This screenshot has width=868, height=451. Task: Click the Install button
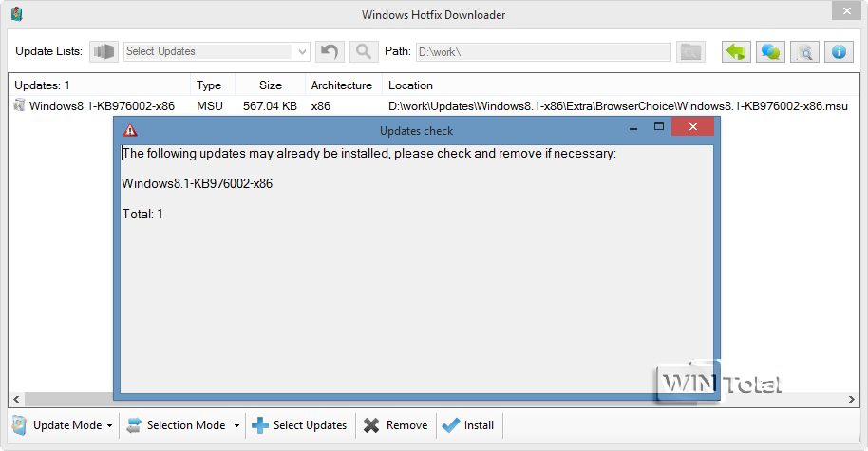[x=469, y=425]
